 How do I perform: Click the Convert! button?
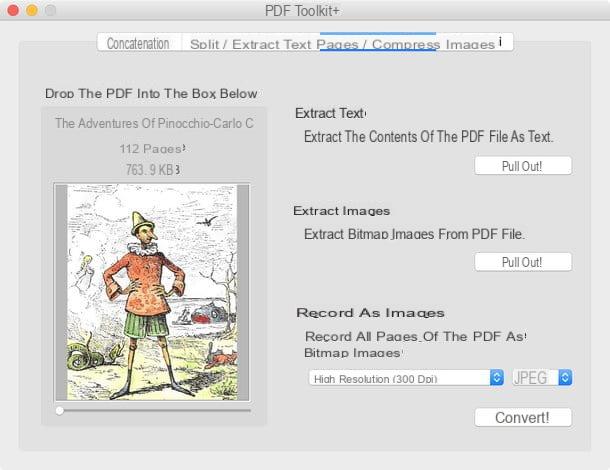coord(523,417)
